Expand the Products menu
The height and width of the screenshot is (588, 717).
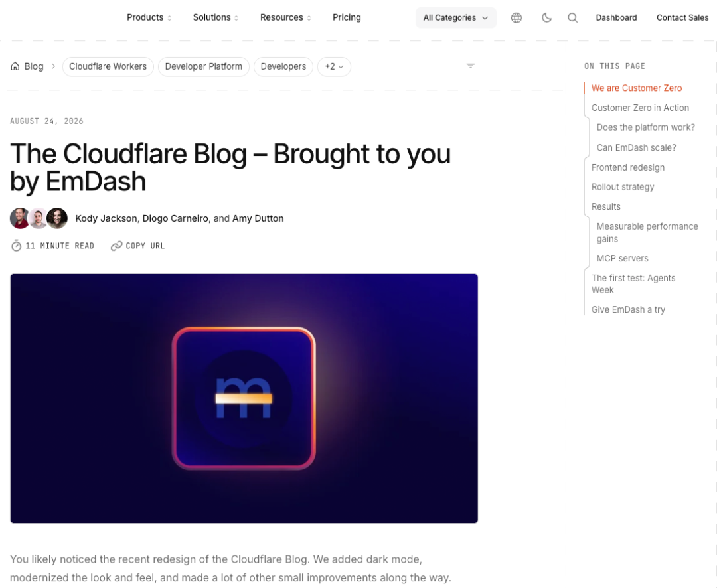point(149,17)
